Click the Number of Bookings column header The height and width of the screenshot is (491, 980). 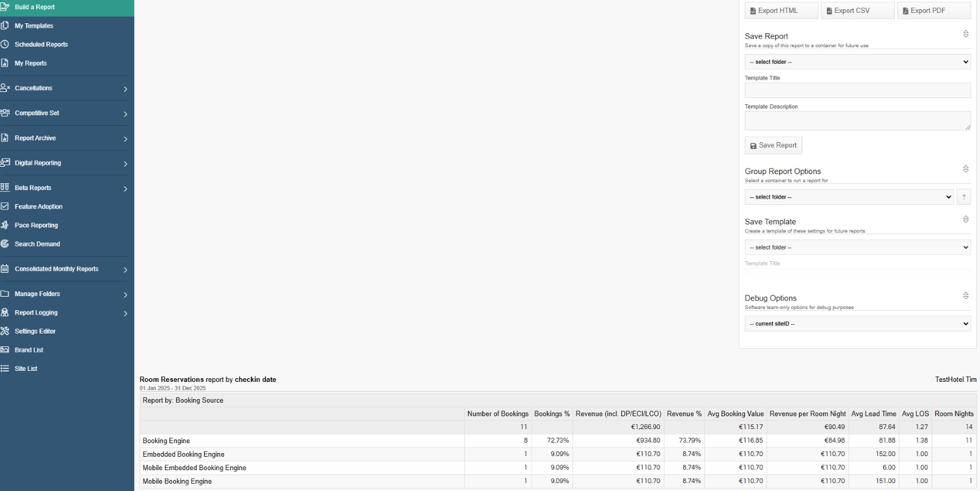(x=498, y=414)
